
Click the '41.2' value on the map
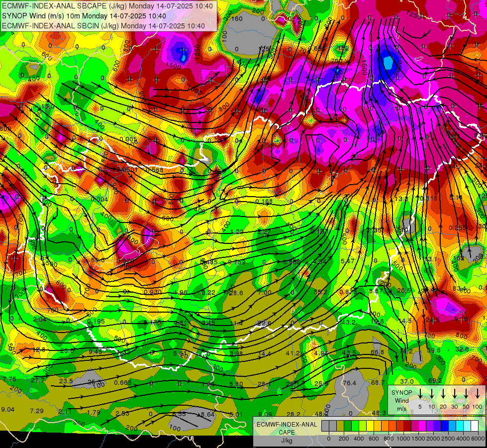coord(293,353)
